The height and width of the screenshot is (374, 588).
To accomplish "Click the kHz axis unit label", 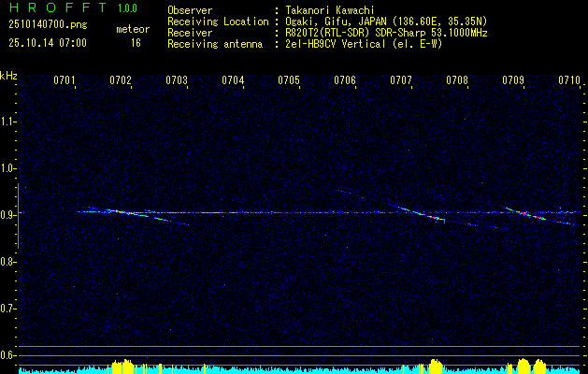I will [8, 76].
